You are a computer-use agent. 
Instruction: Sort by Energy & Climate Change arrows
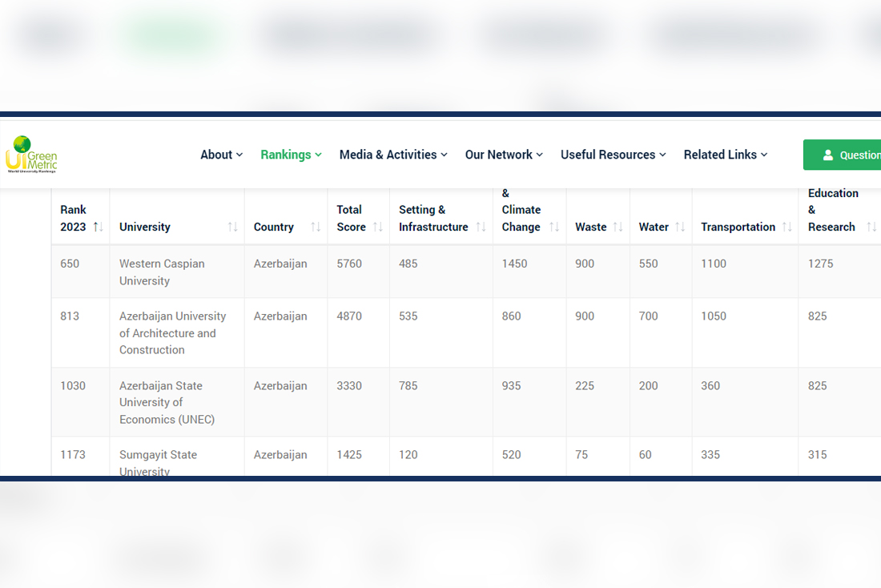coord(553,228)
